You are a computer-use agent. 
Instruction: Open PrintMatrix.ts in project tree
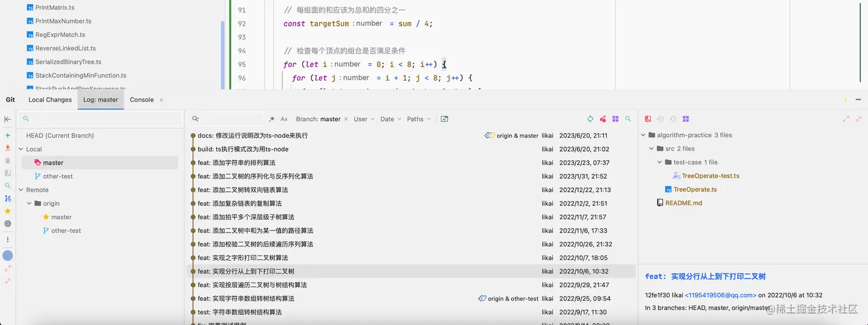click(55, 7)
